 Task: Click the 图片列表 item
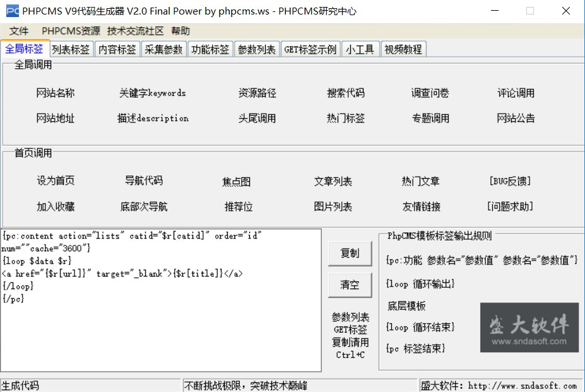tap(333, 206)
